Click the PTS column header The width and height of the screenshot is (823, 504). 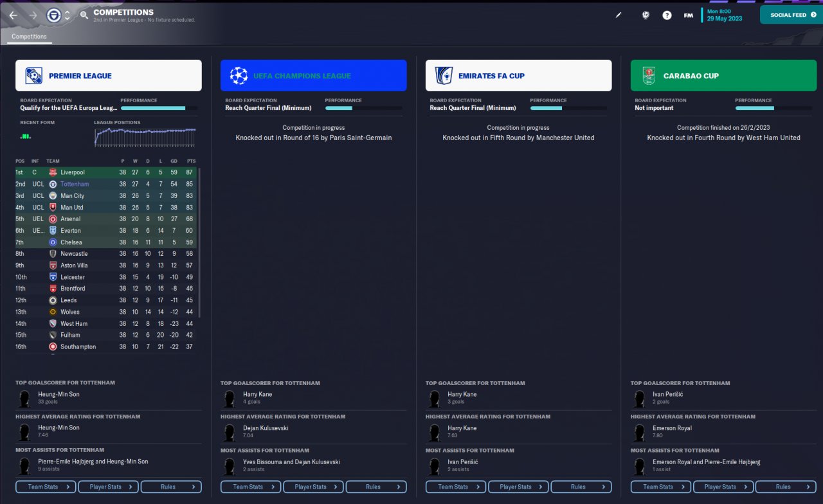(x=191, y=161)
